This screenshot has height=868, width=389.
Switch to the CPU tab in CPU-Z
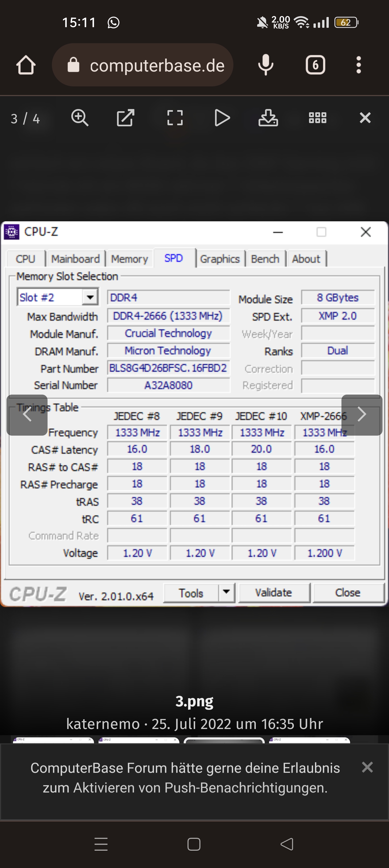pos(25,259)
